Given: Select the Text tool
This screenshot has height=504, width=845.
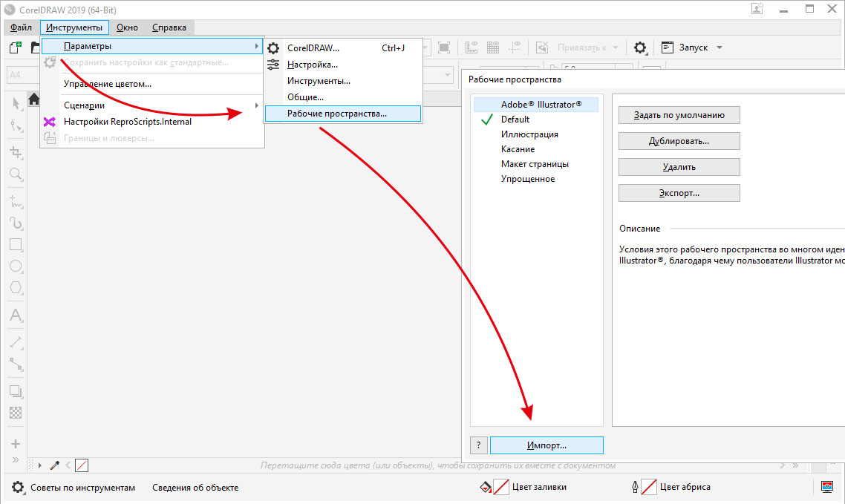Looking at the screenshot, I should (16, 315).
